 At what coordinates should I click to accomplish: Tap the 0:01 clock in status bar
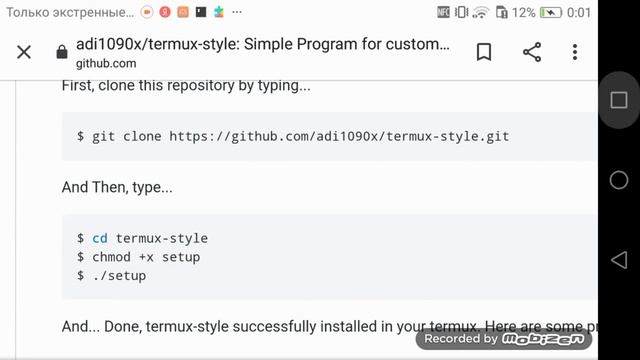(x=579, y=13)
